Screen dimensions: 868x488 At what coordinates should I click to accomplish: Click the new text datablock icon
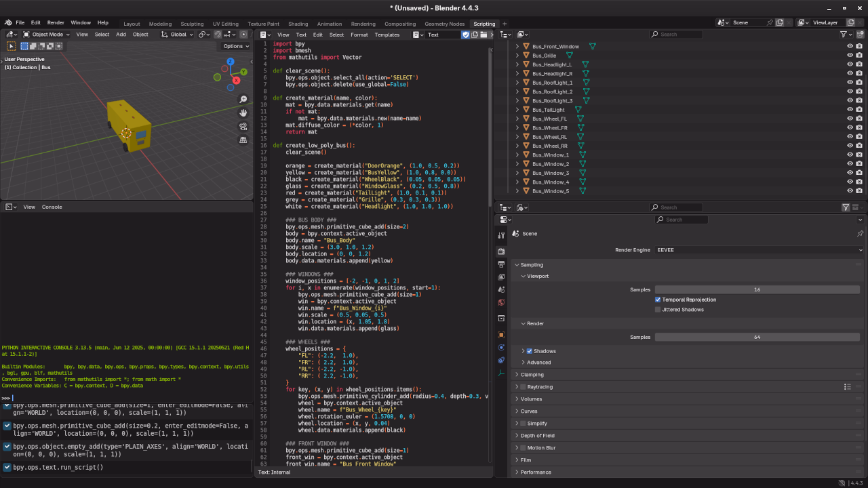pyautogui.click(x=475, y=35)
